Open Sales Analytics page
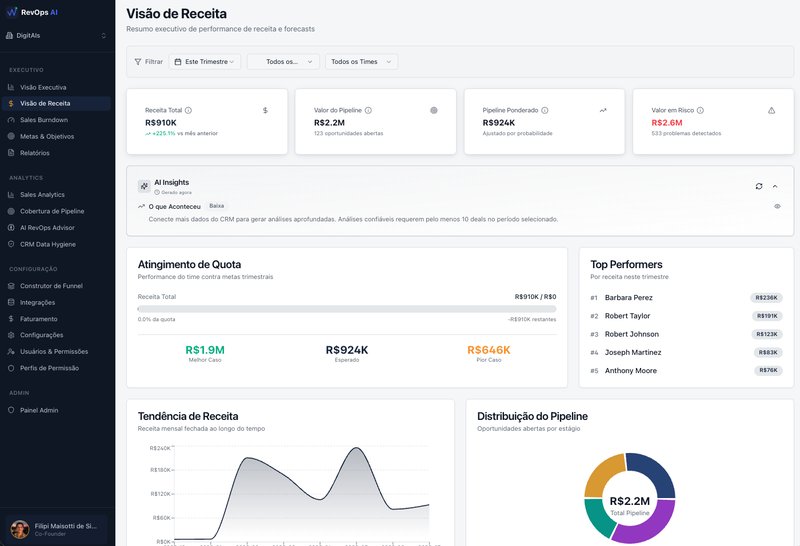This screenshot has width=800, height=546. pos(57,194)
